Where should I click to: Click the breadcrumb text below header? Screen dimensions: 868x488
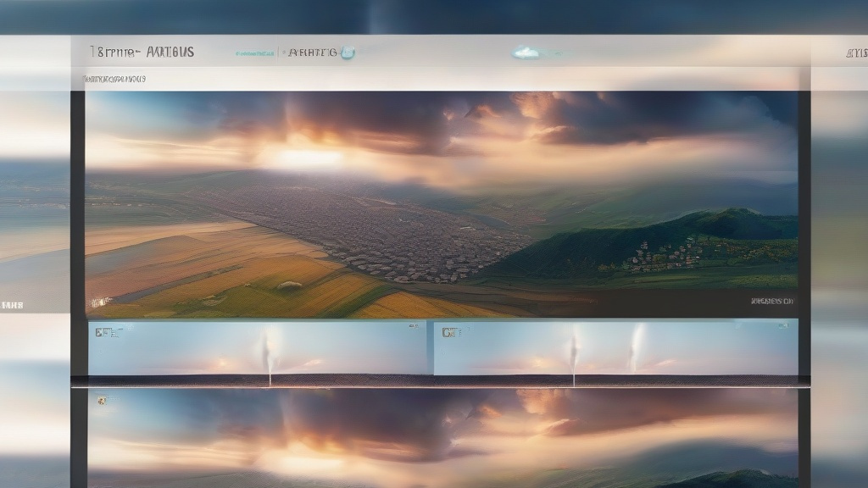[114, 79]
